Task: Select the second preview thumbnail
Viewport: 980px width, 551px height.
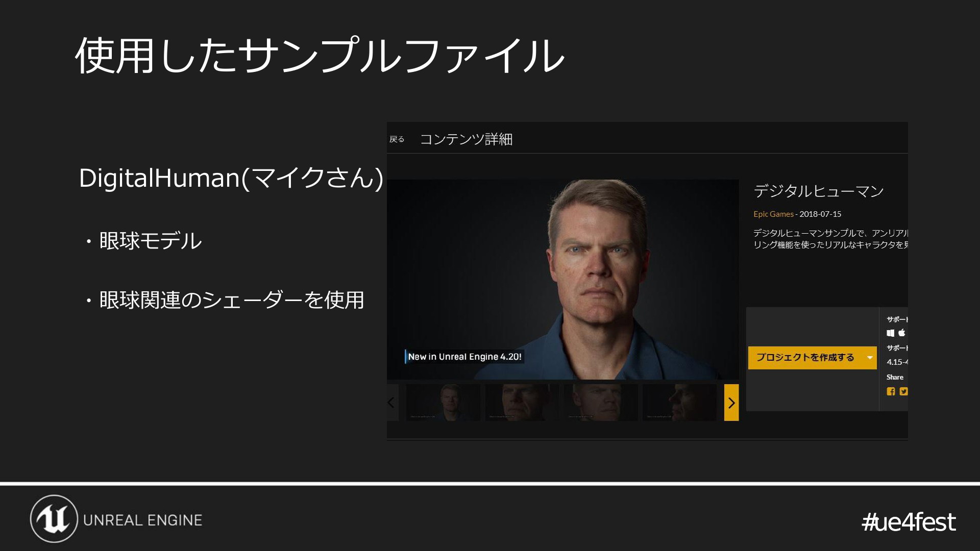Action: click(522, 403)
